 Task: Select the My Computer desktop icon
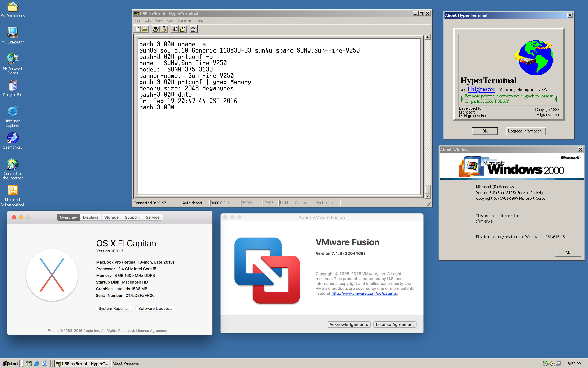tap(13, 36)
